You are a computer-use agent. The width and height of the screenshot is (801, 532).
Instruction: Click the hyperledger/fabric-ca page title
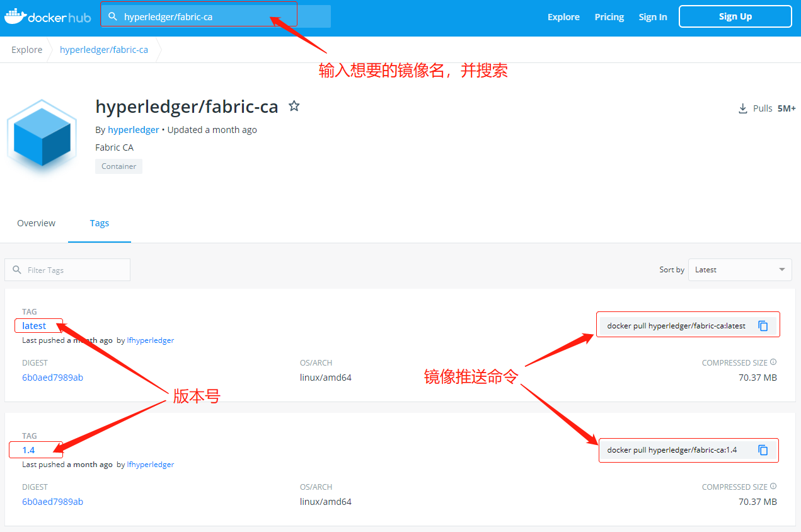point(187,107)
